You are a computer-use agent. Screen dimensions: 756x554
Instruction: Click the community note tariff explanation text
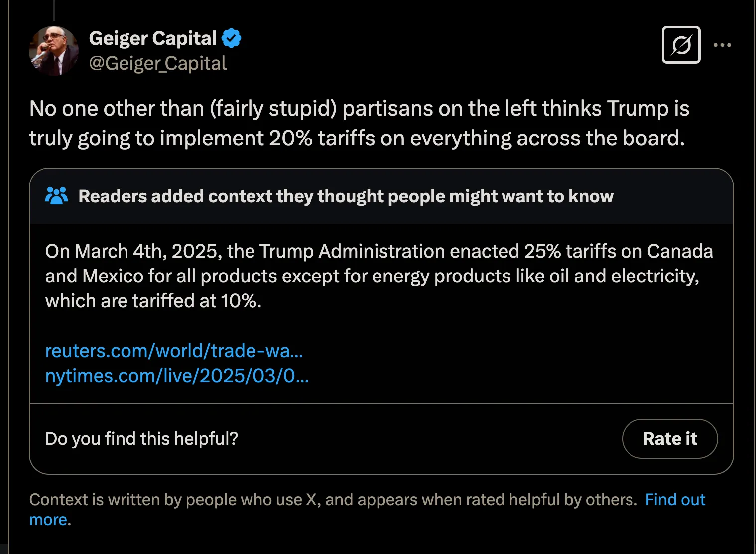pyautogui.click(x=378, y=276)
